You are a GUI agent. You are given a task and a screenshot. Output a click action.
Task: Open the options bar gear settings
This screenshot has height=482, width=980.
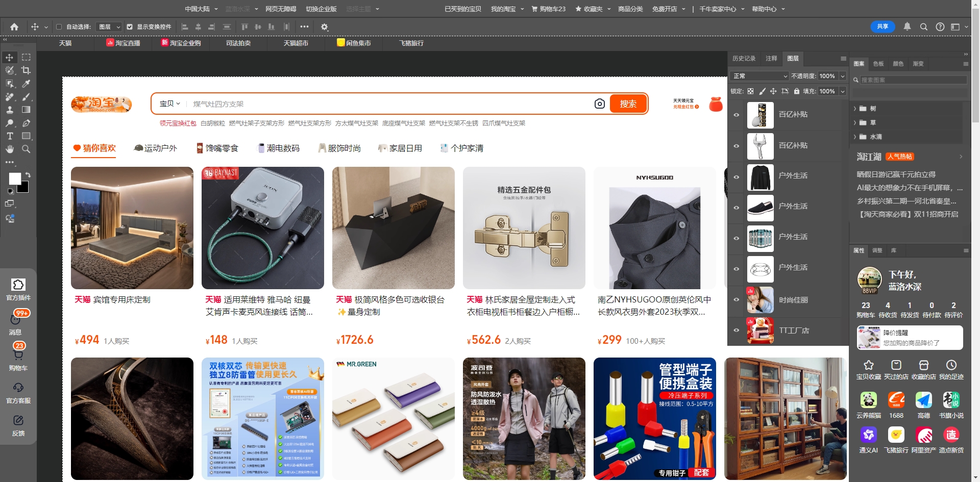[x=325, y=27]
